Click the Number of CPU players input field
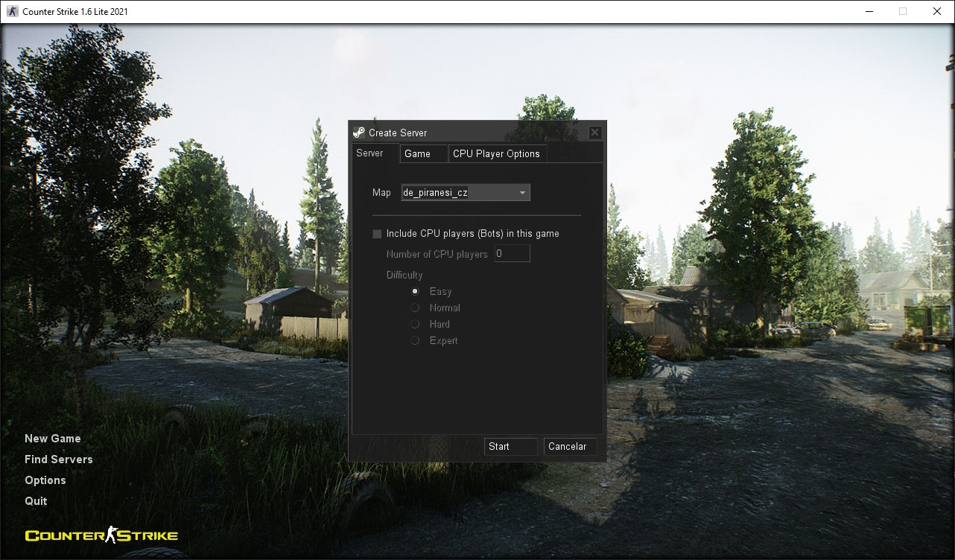The width and height of the screenshot is (955, 560). 512,253
